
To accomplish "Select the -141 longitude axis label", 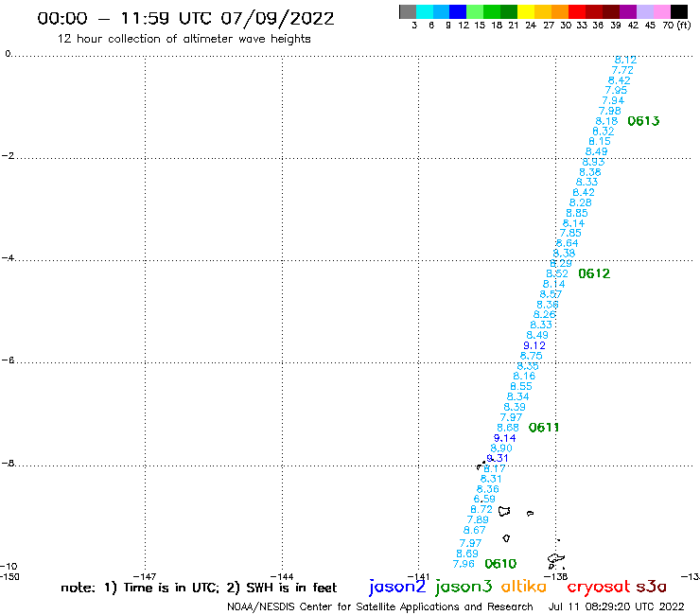I will 418,576.
